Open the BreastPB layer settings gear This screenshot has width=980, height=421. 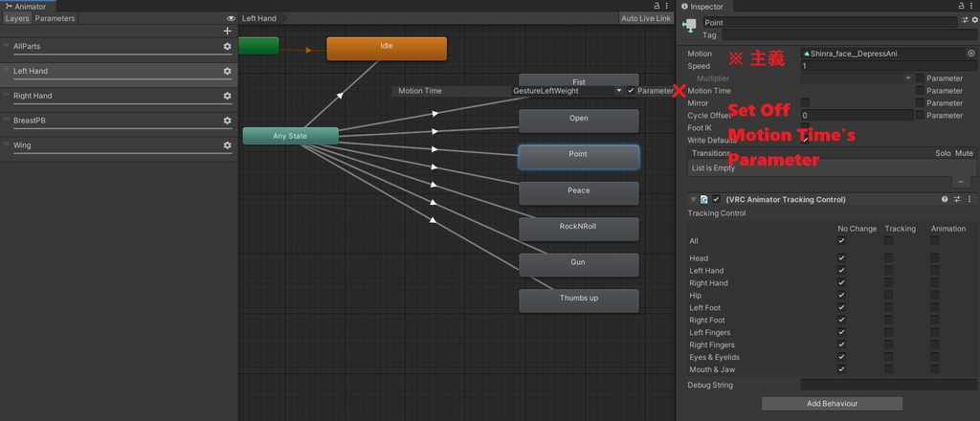point(227,121)
